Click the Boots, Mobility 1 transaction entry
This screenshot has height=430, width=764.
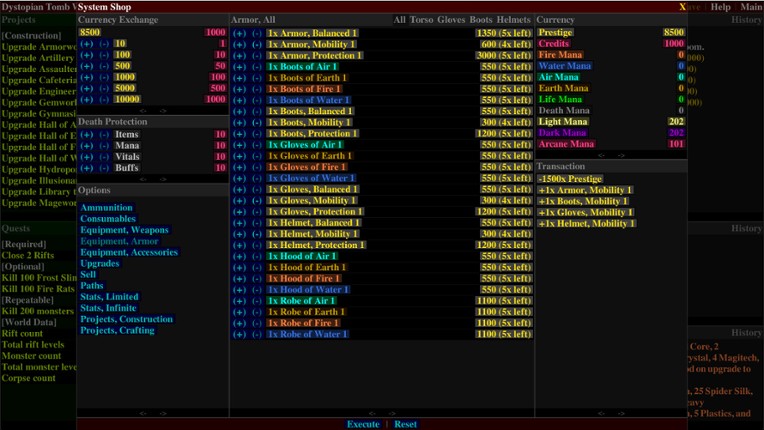pos(583,201)
